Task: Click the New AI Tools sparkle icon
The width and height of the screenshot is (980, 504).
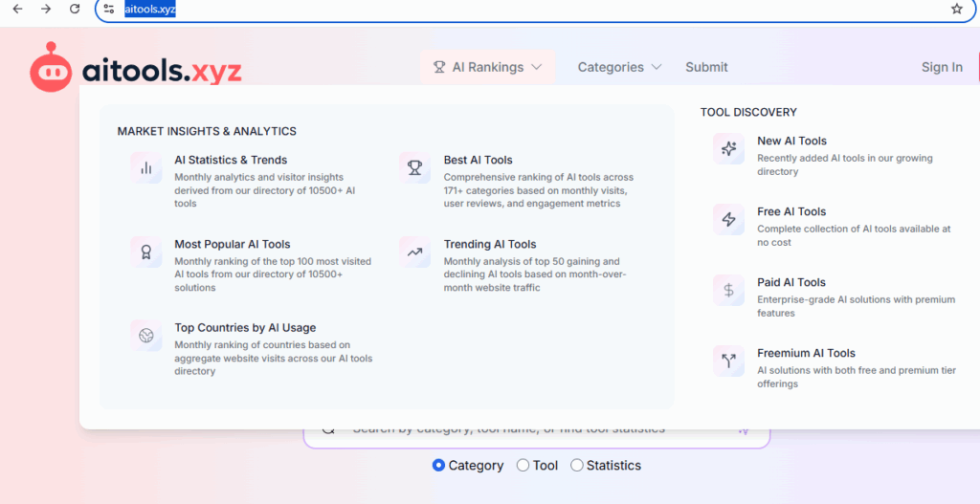Action: click(x=729, y=148)
